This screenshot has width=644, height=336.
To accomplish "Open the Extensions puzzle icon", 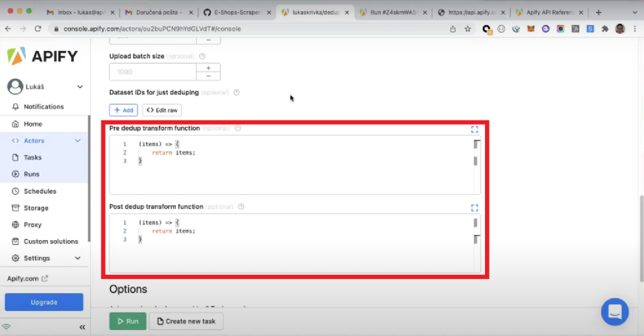I will (605, 29).
